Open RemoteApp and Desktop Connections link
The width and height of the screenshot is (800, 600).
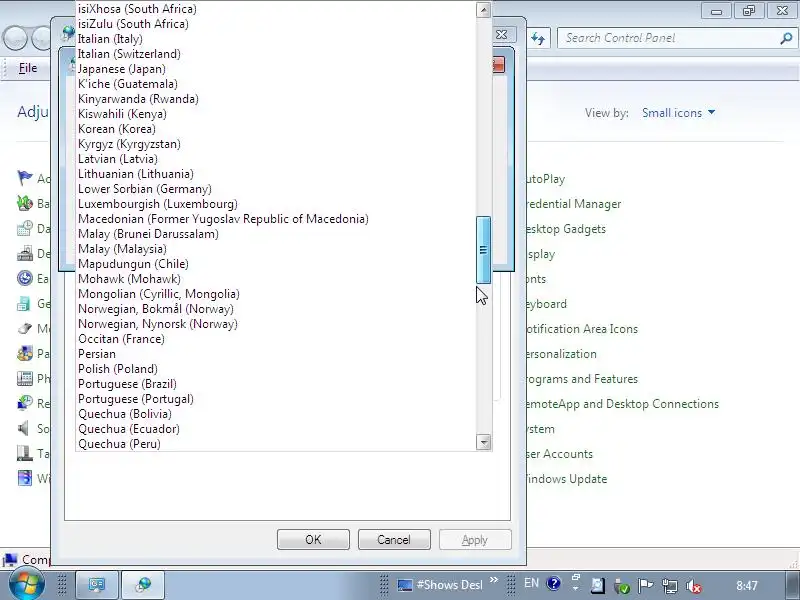click(x=622, y=404)
